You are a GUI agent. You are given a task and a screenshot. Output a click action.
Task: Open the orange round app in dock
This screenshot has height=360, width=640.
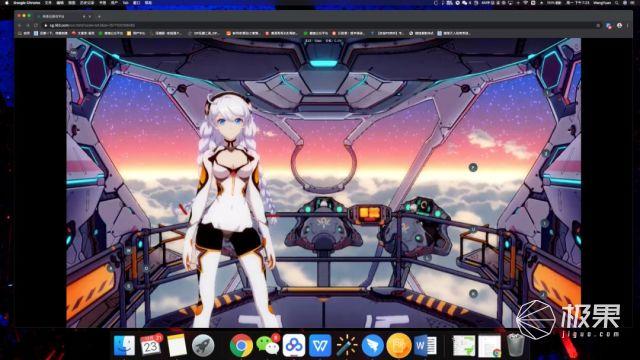[399, 345]
